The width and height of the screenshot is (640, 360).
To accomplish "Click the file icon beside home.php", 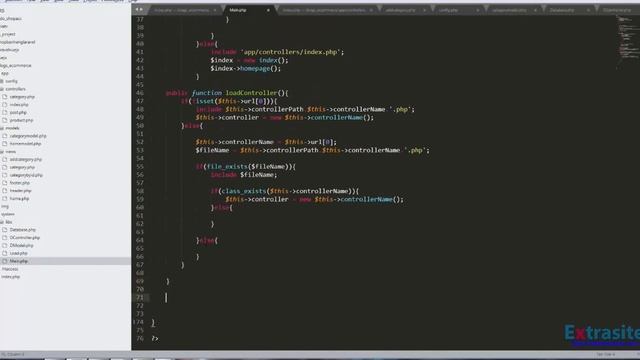I will [x=5, y=198].
